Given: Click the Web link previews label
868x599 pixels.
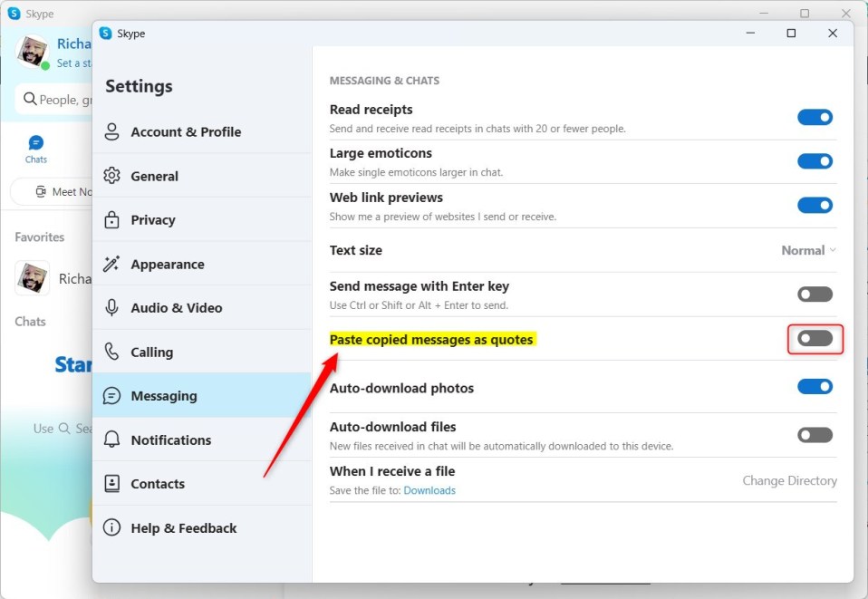Looking at the screenshot, I should [x=386, y=198].
